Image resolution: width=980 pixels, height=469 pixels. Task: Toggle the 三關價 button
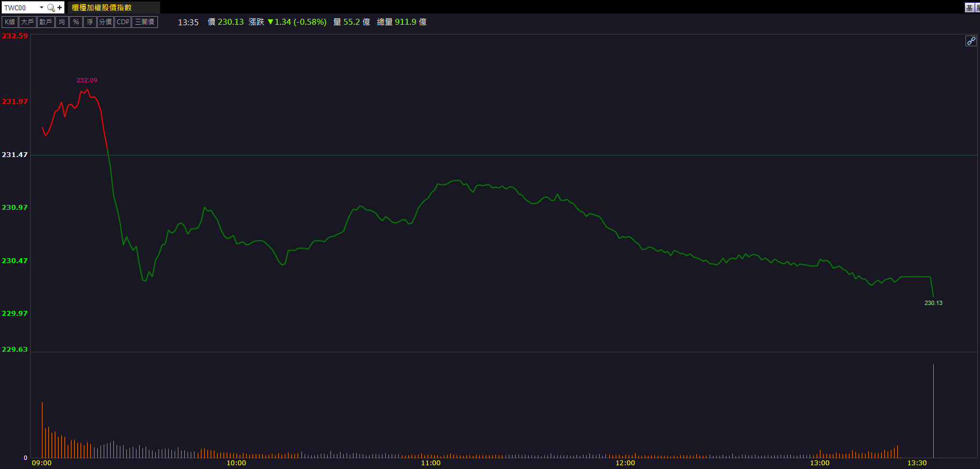pos(145,22)
